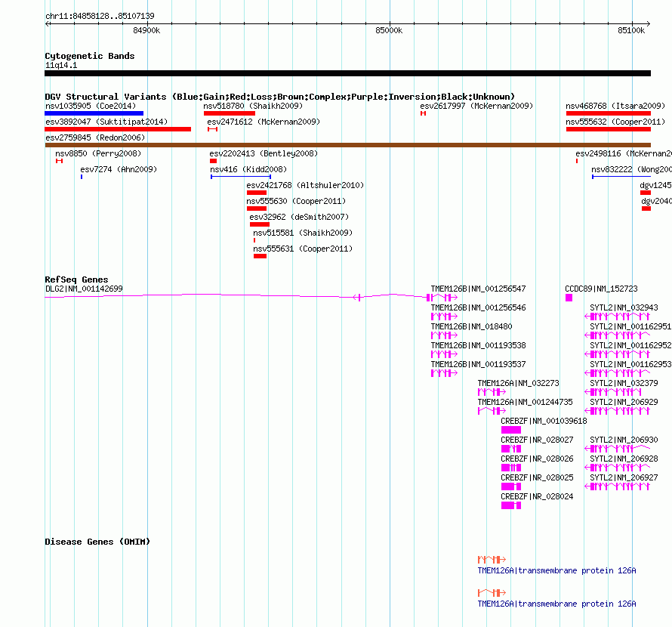Open SYTL2|NM_001162953 transcript
The height and width of the screenshot is (627, 672).
pos(618,373)
